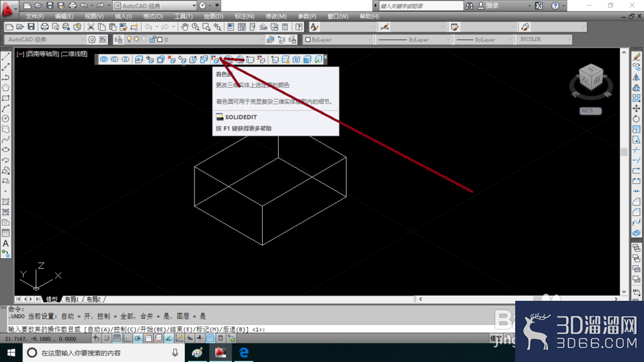
Task: Click the 登录 sign-in button
Action: [492, 6]
